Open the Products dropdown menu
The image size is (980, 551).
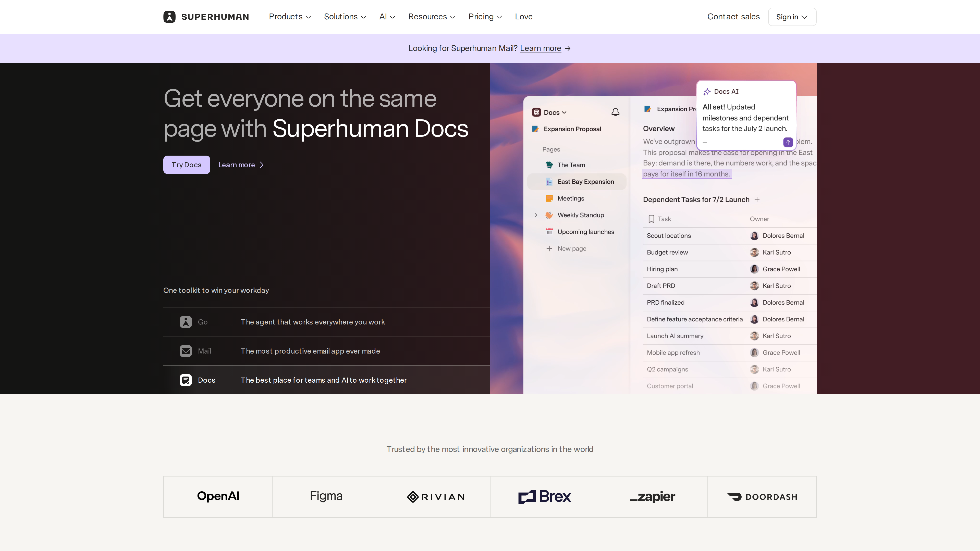click(290, 17)
